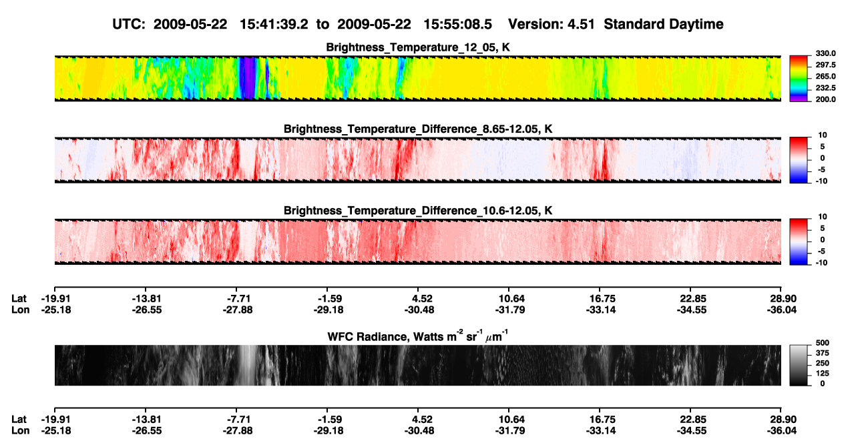Click latitude 10.64 on the axis below WFC panel

[x=509, y=419]
